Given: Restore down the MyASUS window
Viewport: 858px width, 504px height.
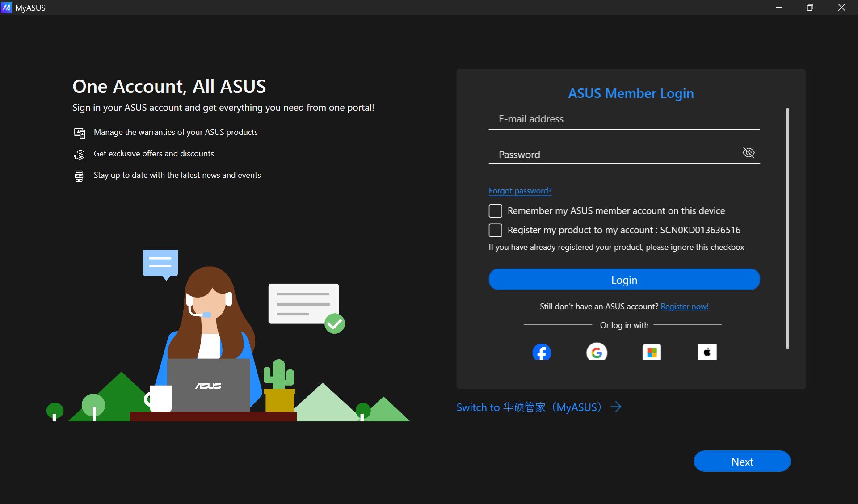Looking at the screenshot, I should [x=810, y=8].
